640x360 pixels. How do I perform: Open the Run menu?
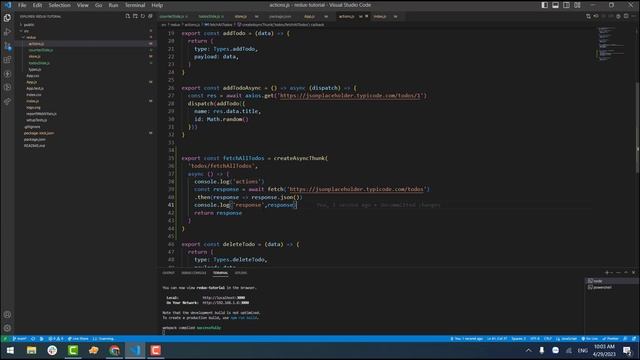coord(113,5)
